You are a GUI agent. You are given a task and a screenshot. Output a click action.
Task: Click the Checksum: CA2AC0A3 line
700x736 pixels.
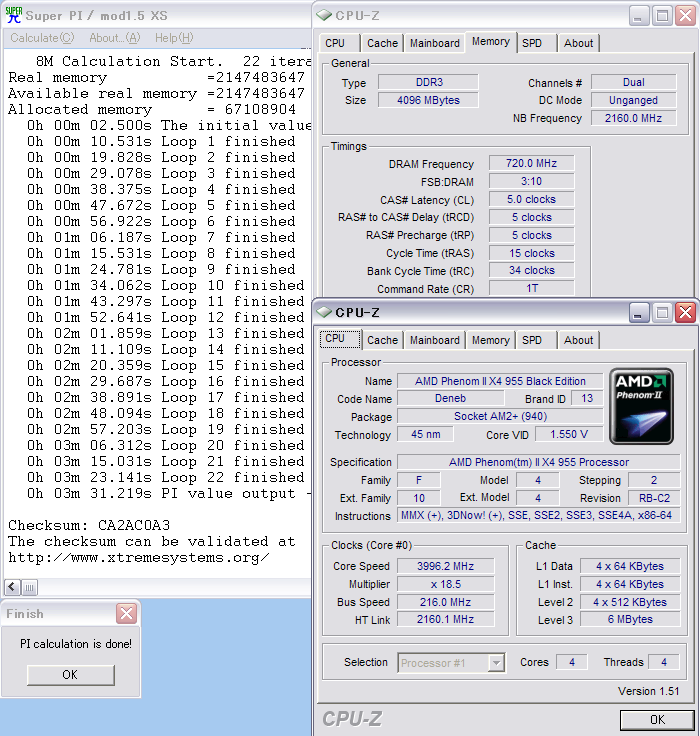pyautogui.click(x=89, y=525)
